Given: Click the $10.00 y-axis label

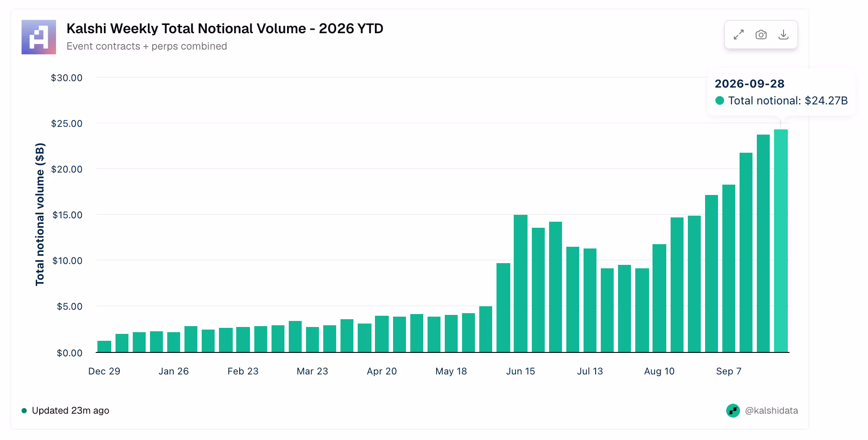Looking at the screenshot, I should [67, 261].
